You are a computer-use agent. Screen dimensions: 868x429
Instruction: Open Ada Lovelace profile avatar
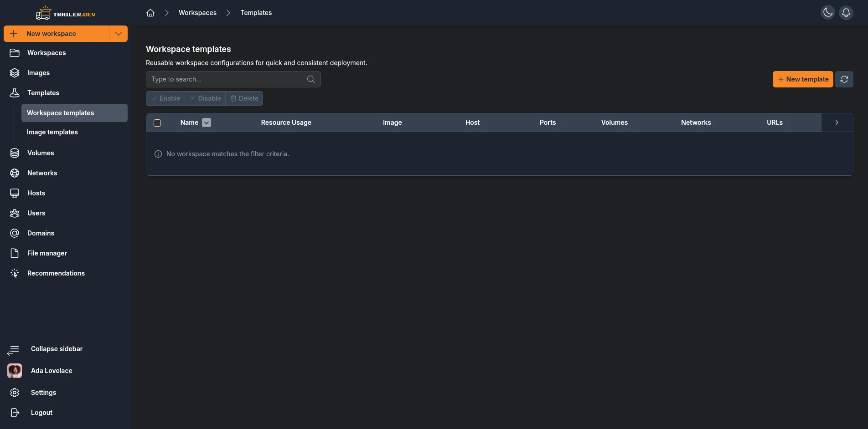tap(15, 371)
